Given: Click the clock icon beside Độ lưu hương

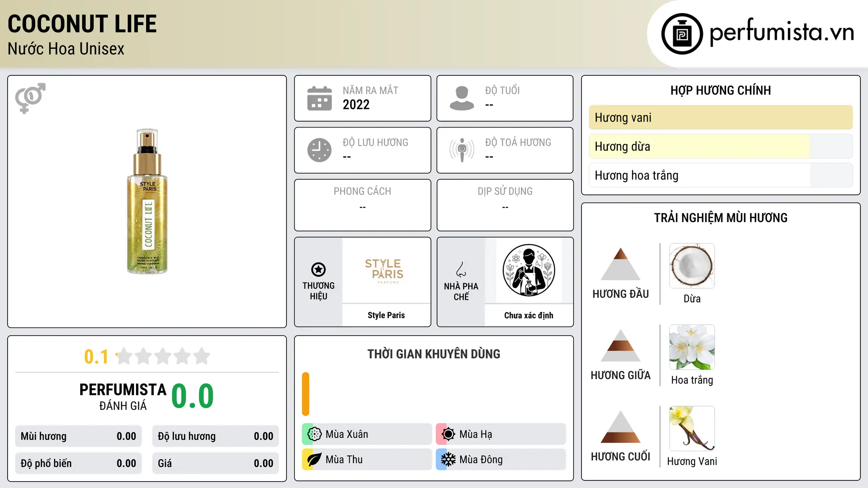Looking at the screenshot, I should tap(320, 150).
